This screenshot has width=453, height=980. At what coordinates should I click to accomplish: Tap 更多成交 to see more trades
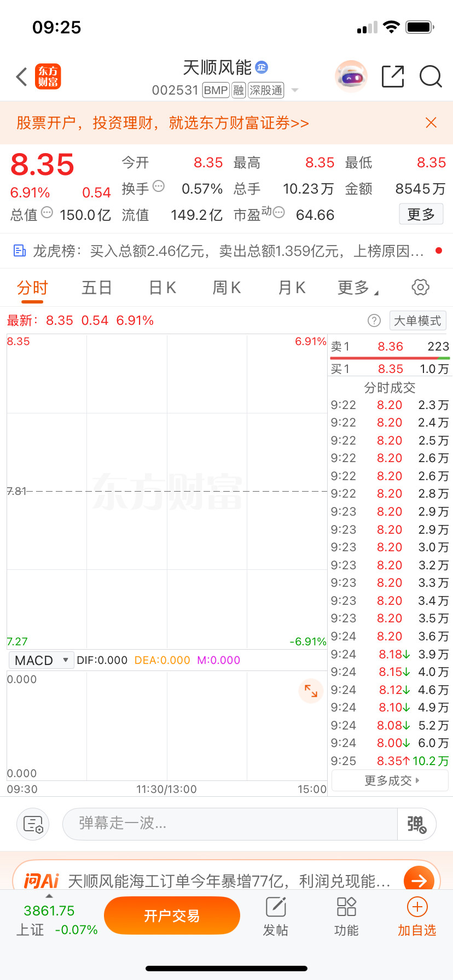[390, 780]
